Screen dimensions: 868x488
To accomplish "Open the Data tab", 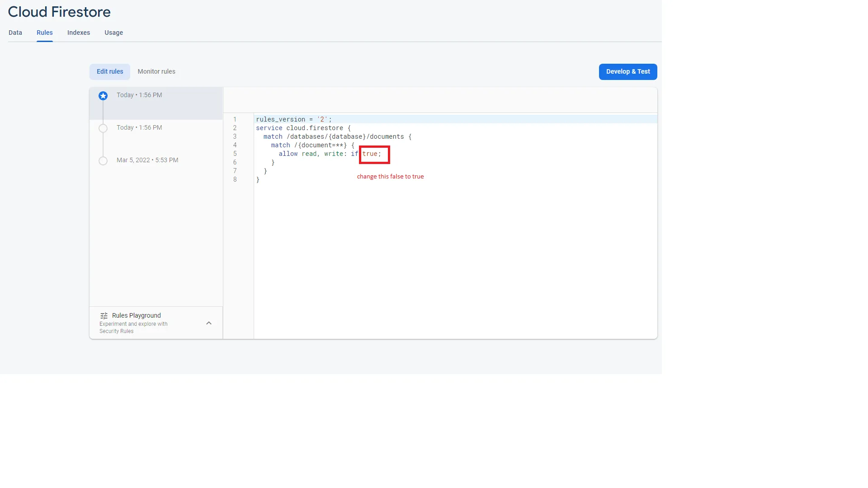I will [x=15, y=33].
